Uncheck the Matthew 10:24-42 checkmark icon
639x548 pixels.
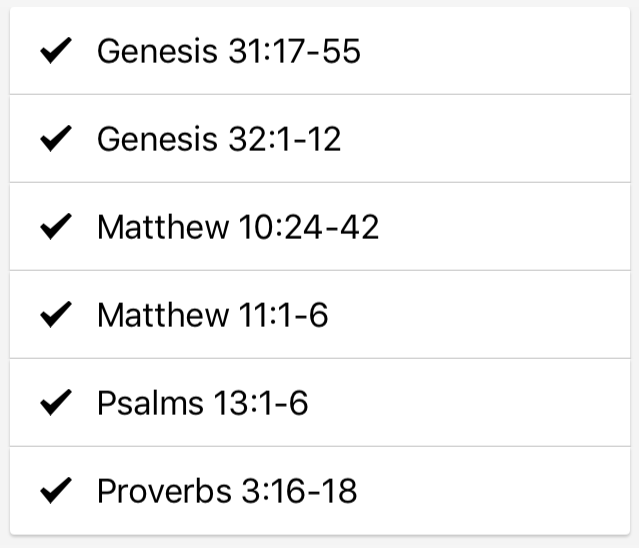coord(56,227)
